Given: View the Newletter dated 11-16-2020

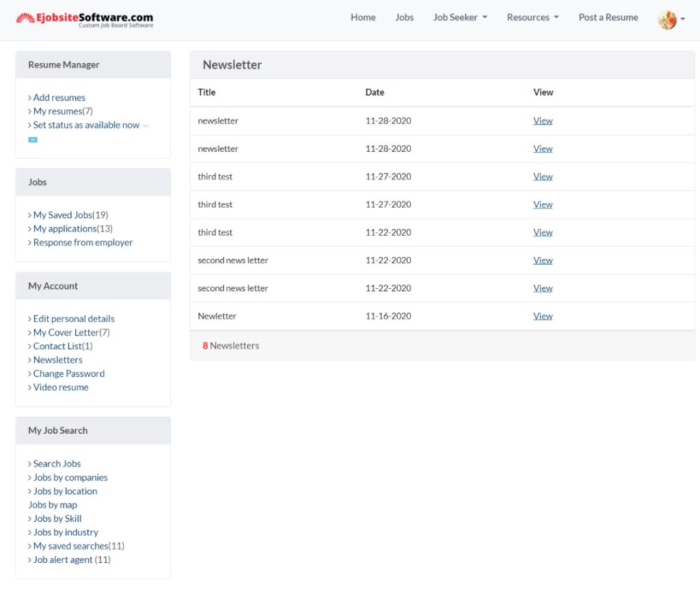Looking at the screenshot, I should coord(543,316).
